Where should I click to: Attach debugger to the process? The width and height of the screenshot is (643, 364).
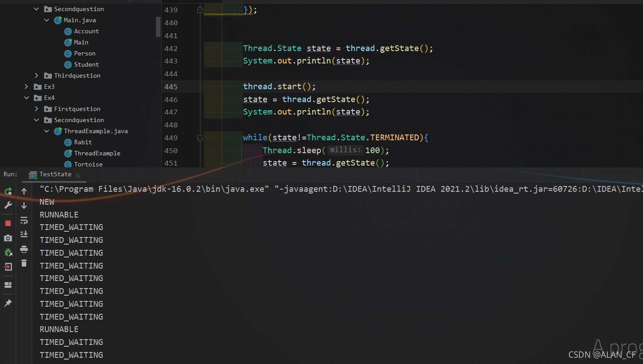click(x=8, y=253)
